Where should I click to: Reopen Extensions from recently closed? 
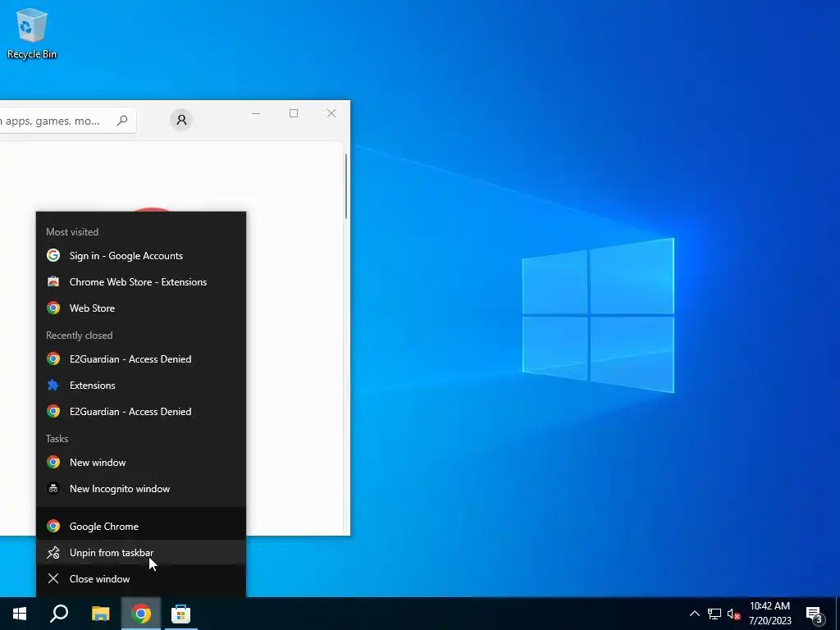point(141,386)
